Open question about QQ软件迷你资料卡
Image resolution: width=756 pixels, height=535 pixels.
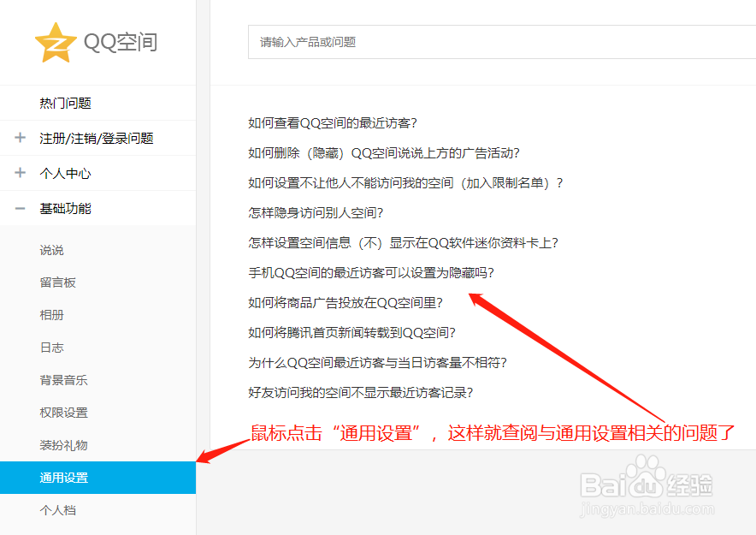(403, 242)
